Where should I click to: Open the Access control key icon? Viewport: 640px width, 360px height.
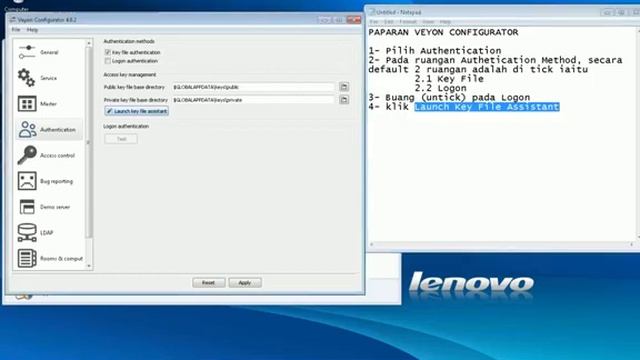pyautogui.click(x=27, y=155)
